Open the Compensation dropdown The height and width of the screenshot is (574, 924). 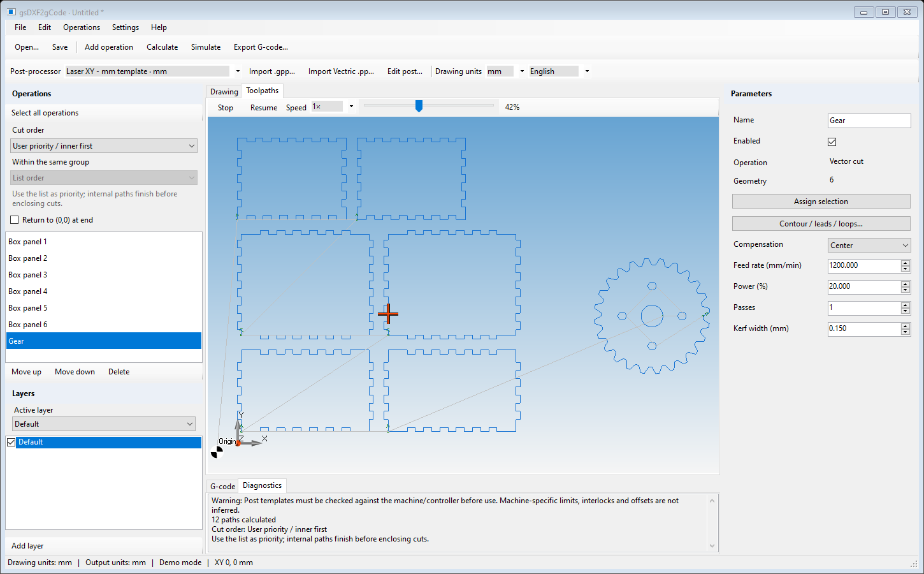[869, 246]
